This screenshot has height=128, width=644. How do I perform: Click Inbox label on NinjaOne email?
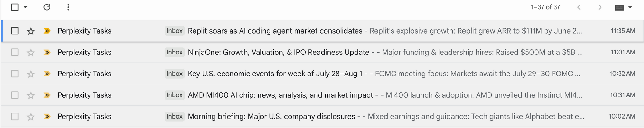(x=175, y=52)
